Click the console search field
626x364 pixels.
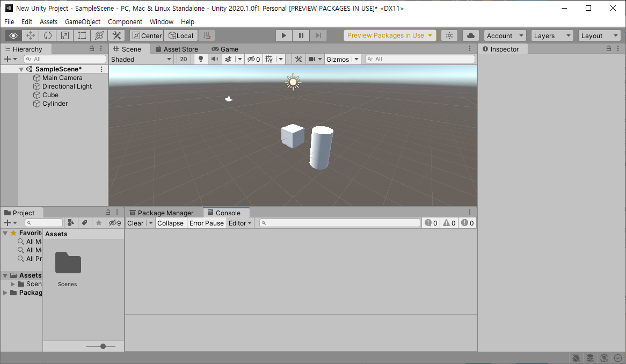(x=340, y=223)
